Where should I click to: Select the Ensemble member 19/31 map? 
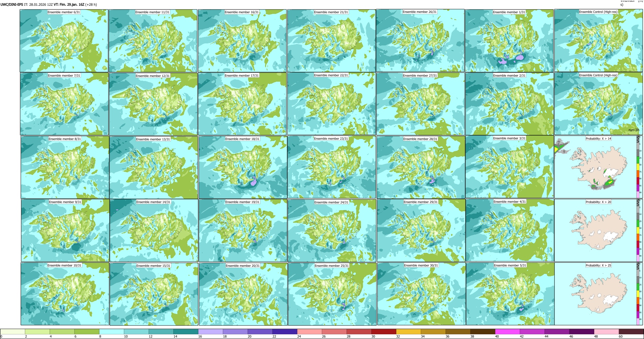pos(243,231)
